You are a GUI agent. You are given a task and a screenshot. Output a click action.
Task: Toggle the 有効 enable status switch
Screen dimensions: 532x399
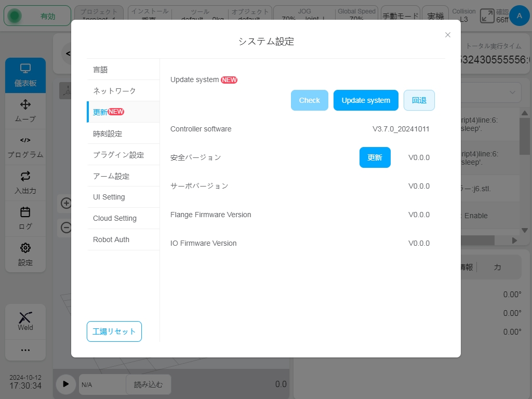tap(37, 16)
